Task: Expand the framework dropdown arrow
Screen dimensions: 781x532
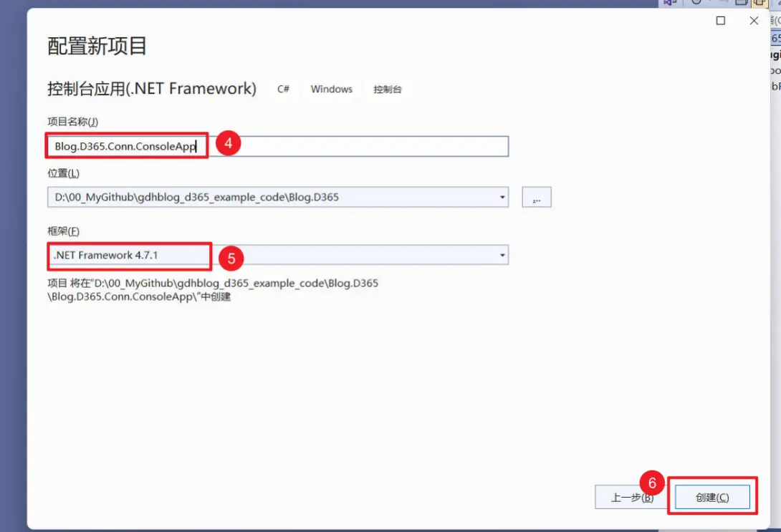Action: point(502,255)
